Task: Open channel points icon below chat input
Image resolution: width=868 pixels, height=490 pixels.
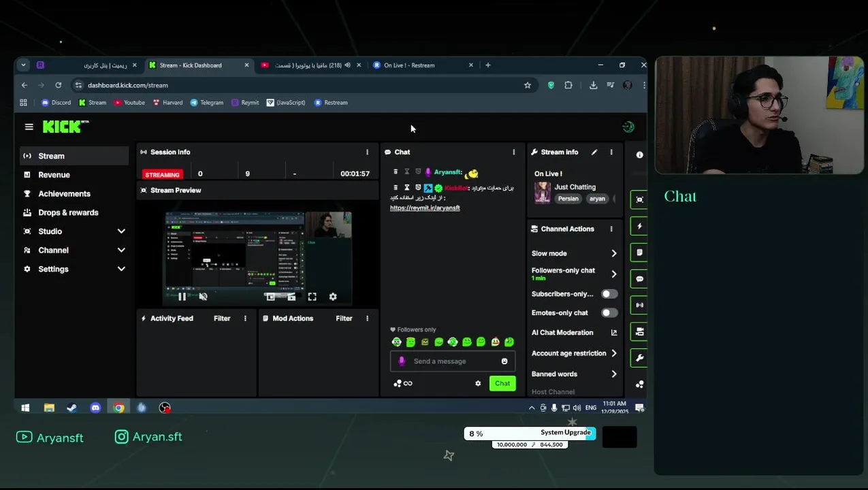Action: point(398,384)
